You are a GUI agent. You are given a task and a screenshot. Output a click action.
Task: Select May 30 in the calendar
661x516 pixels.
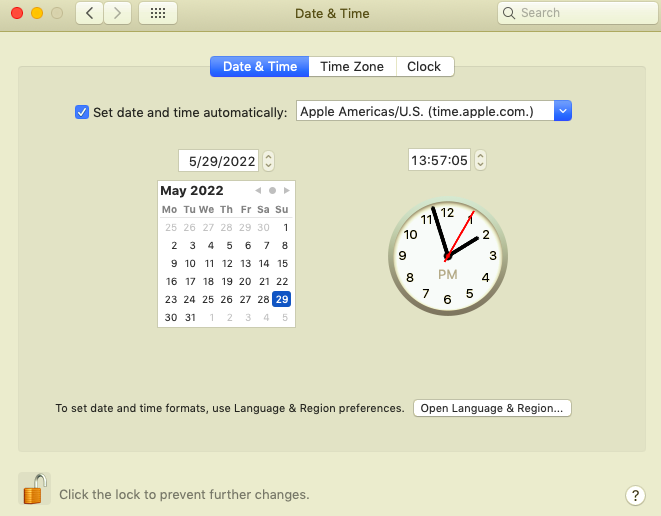171,317
